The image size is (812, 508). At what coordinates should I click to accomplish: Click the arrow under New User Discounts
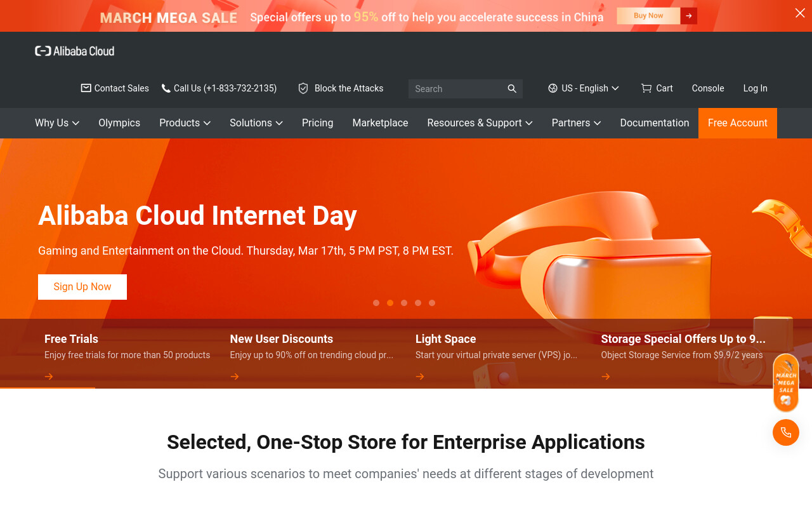tap(235, 377)
